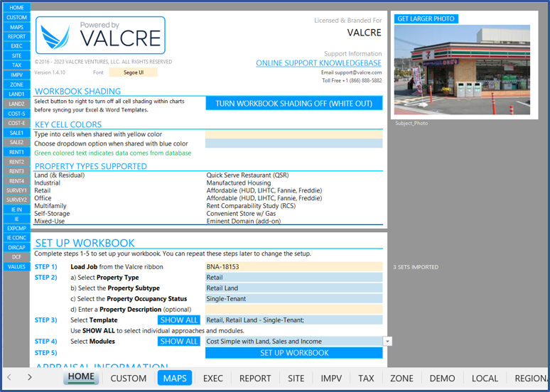
Task: Open the Modules cell showing Cost Simple
Action: point(294,341)
